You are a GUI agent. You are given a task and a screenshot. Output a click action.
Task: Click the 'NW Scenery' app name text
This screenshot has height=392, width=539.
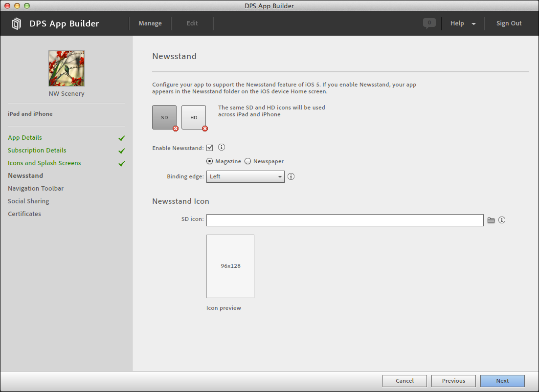(67, 93)
